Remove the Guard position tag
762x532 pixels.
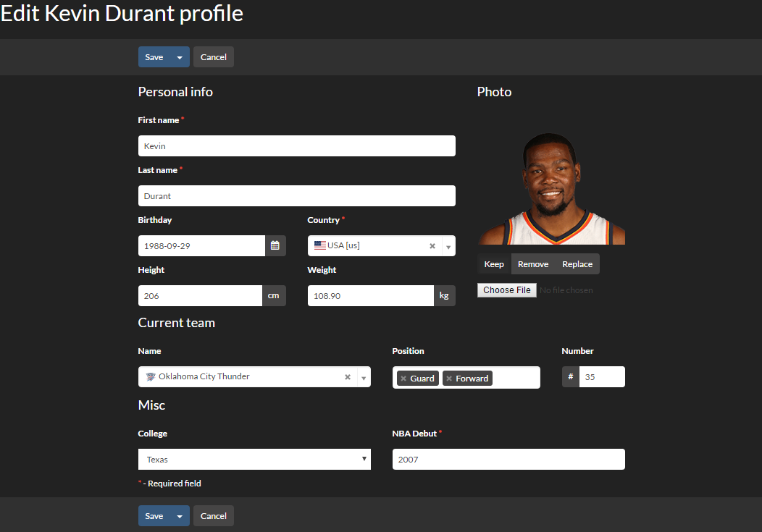403,379
